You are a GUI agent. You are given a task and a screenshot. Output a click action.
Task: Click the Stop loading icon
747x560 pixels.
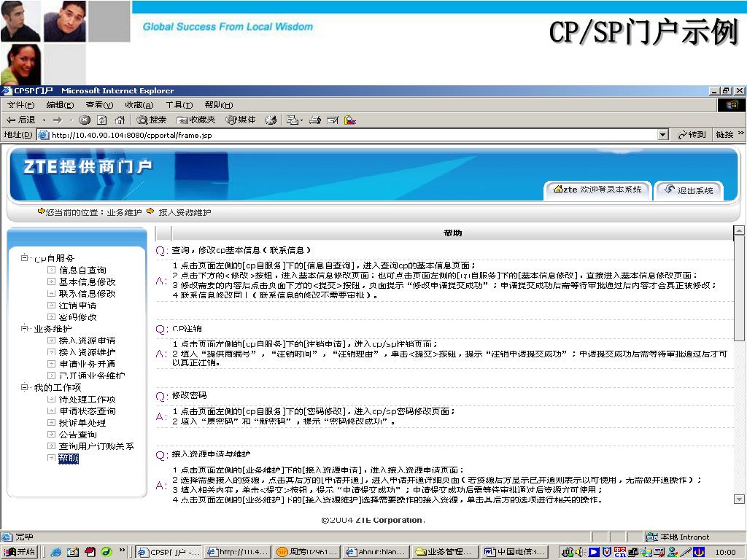pos(85,120)
